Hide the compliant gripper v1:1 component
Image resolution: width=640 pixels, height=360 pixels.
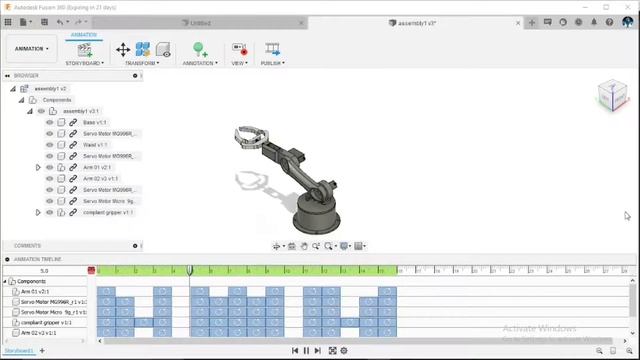50,213
